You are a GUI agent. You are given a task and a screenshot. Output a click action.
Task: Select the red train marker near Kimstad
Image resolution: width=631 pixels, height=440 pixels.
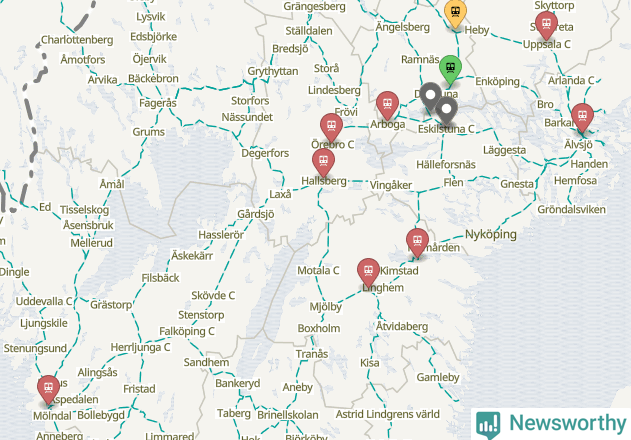coord(417,242)
